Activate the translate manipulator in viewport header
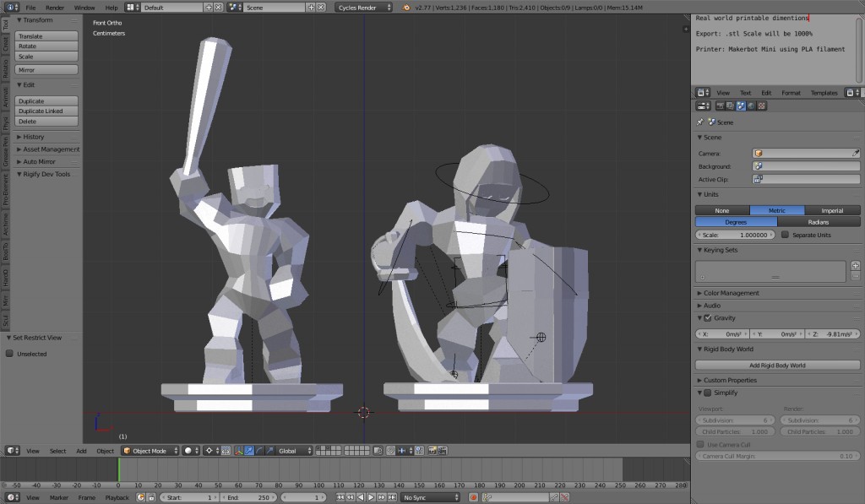The width and height of the screenshot is (865, 504). point(248,450)
